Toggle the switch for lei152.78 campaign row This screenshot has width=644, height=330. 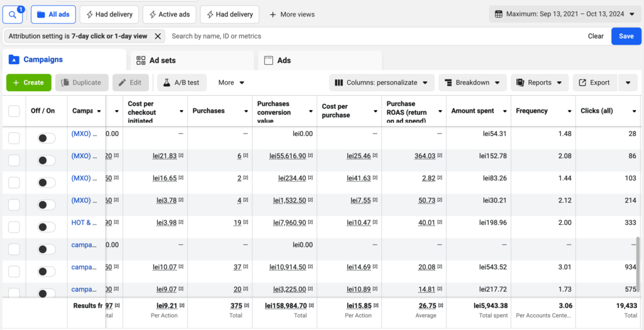pyautogui.click(x=47, y=161)
